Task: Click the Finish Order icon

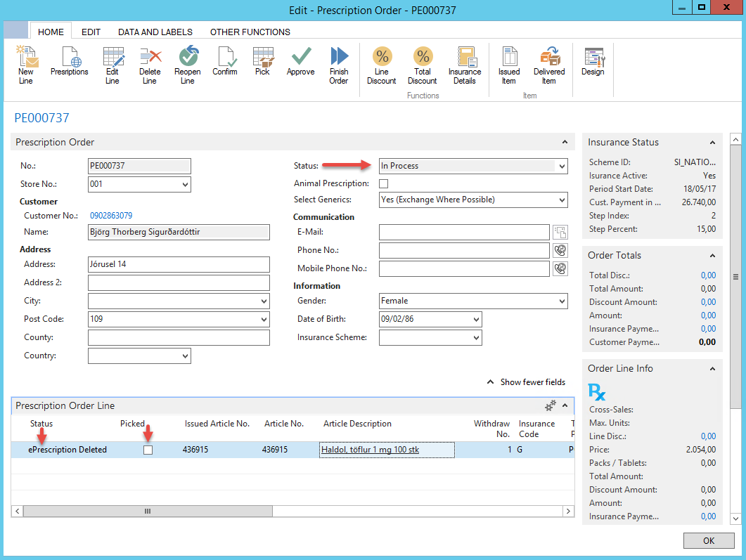Action: point(339,59)
